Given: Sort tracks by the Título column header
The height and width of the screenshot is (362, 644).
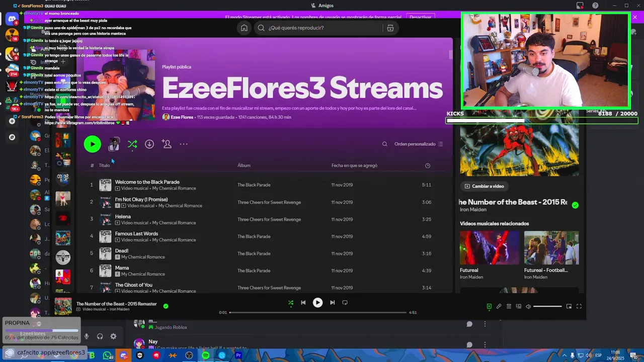Looking at the screenshot, I should coord(104,165).
